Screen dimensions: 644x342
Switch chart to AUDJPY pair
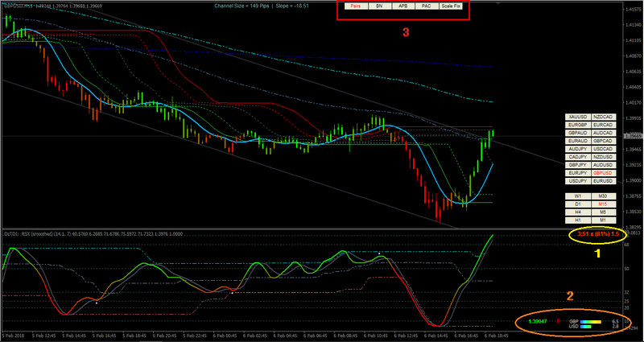coord(578,149)
